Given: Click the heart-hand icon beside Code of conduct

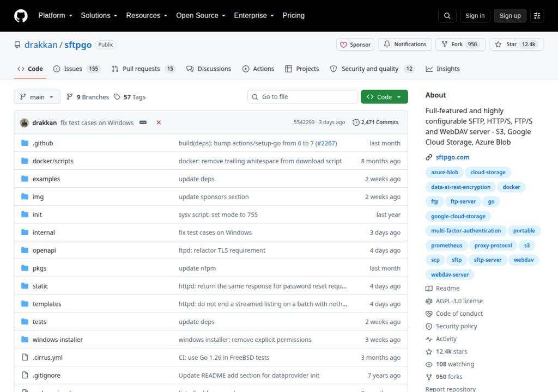Looking at the screenshot, I should (x=429, y=314).
